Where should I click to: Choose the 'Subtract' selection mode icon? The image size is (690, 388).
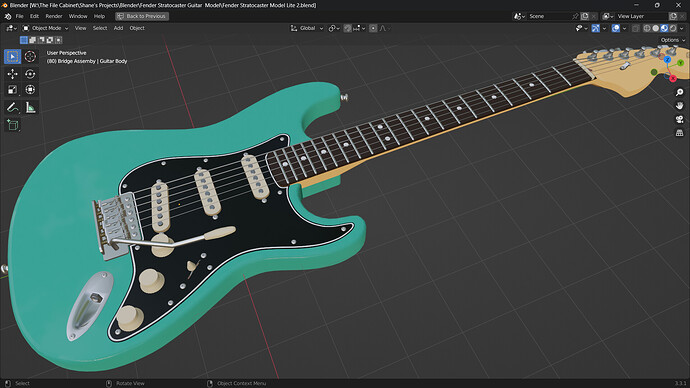(x=41, y=40)
